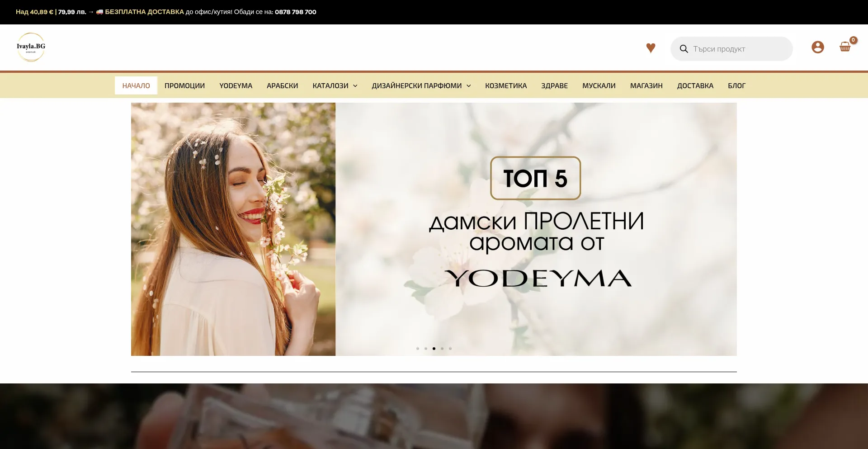868x449 pixels.
Task: Select the active third slider dot
Action: tap(434, 349)
